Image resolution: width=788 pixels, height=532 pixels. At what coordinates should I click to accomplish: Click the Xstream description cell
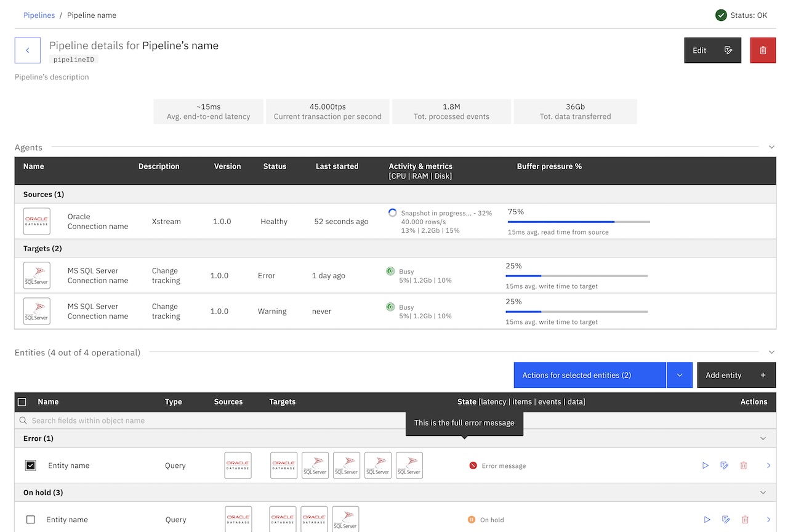click(x=166, y=222)
